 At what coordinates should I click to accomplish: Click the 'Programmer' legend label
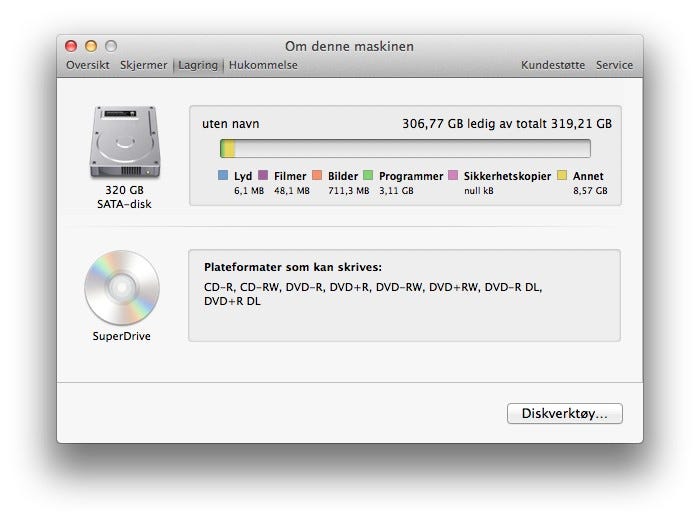411,176
